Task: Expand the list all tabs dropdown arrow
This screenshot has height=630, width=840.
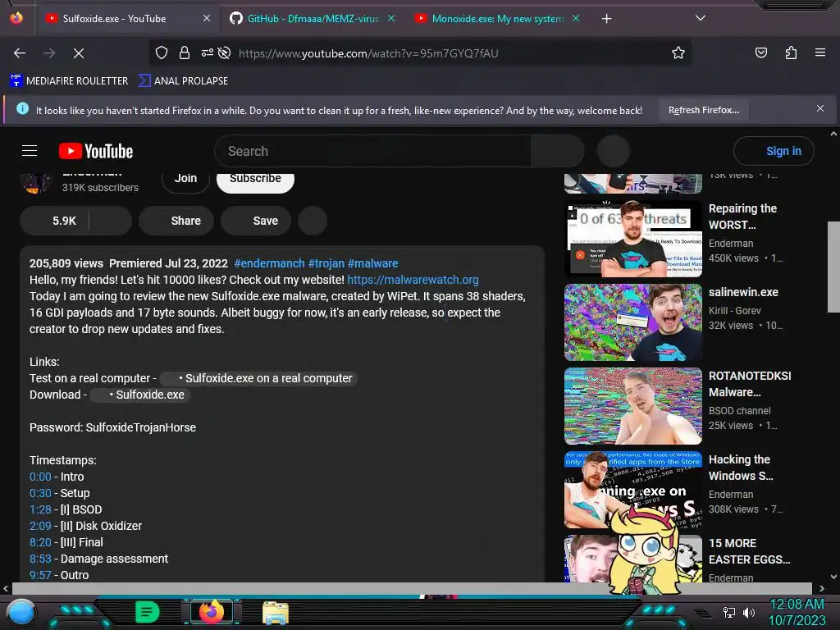Action: tap(700, 18)
